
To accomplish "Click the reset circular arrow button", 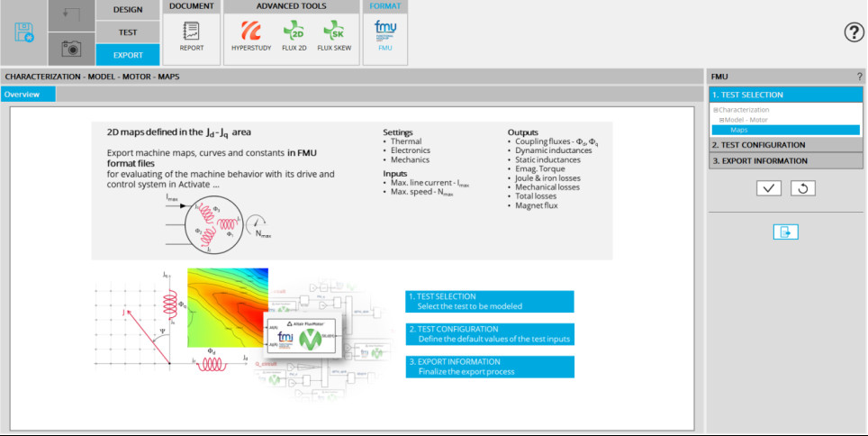I will coord(802,188).
